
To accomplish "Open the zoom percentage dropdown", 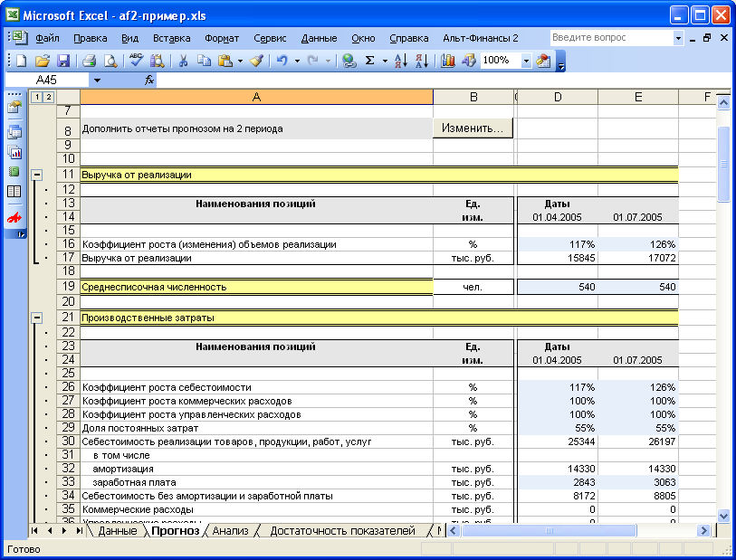I will [x=526, y=61].
